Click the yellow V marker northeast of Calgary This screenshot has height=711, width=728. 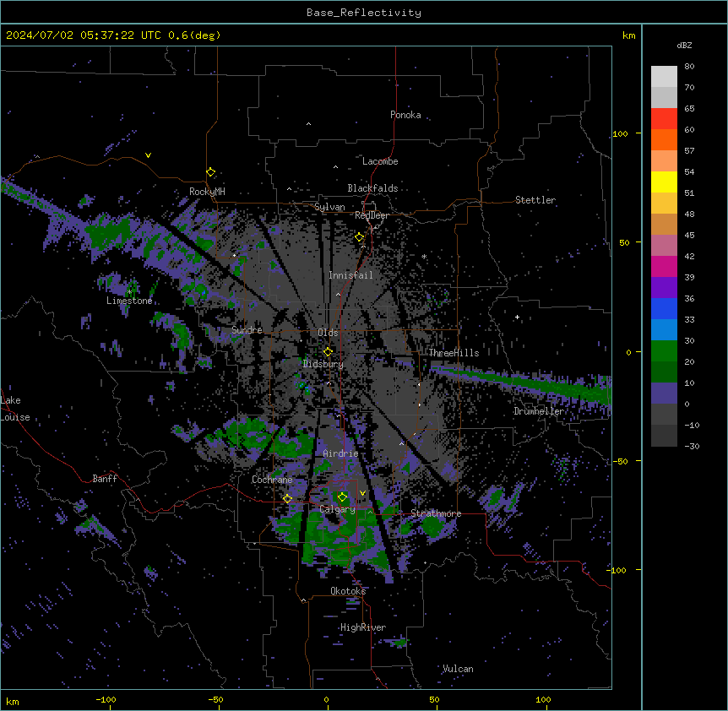(362, 493)
